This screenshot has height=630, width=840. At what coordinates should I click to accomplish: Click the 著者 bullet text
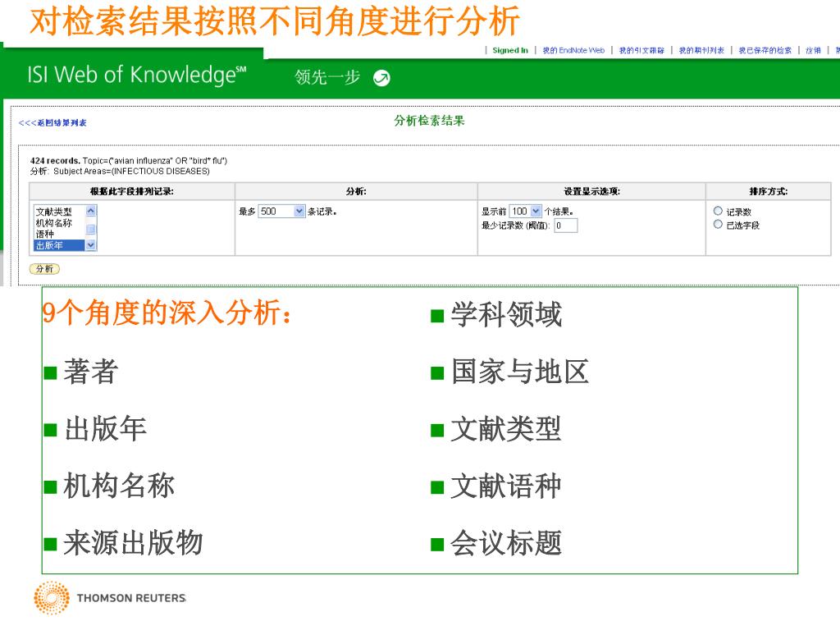91,372
